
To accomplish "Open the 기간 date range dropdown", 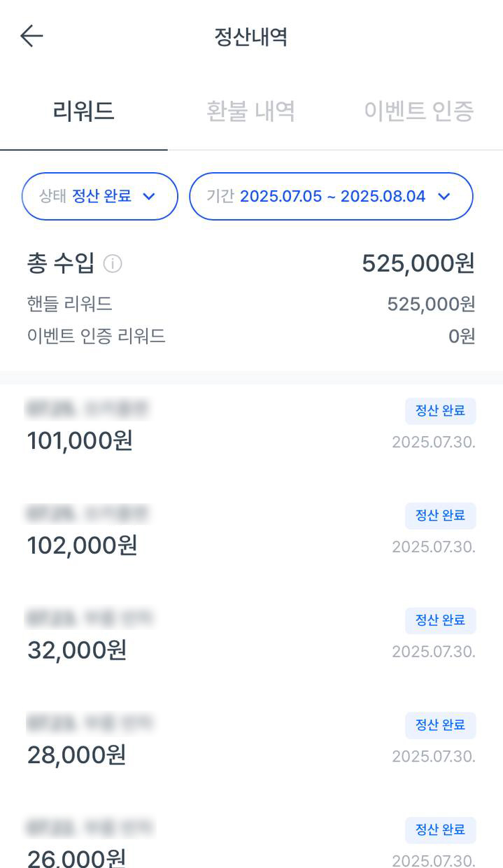I will click(331, 197).
